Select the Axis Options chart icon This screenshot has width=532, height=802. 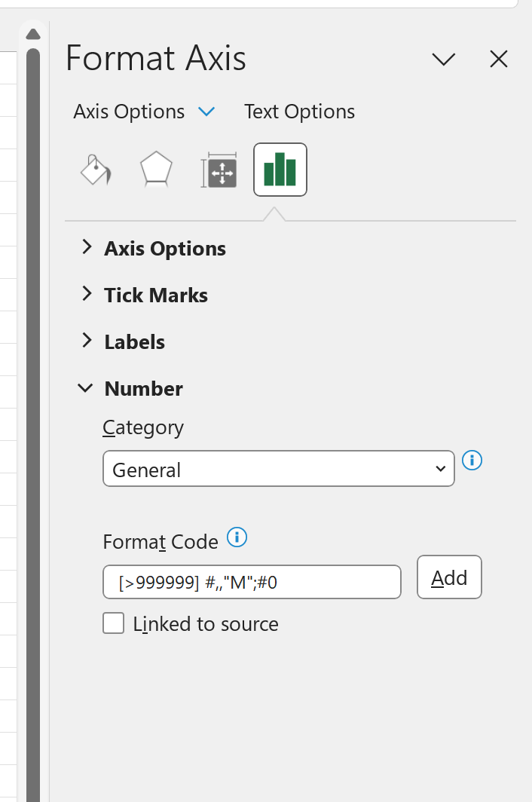[x=280, y=169]
